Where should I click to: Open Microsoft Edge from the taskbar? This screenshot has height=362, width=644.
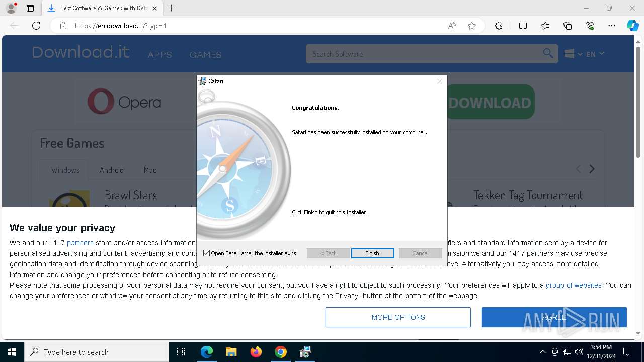pyautogui.click(x=207, y=352)
